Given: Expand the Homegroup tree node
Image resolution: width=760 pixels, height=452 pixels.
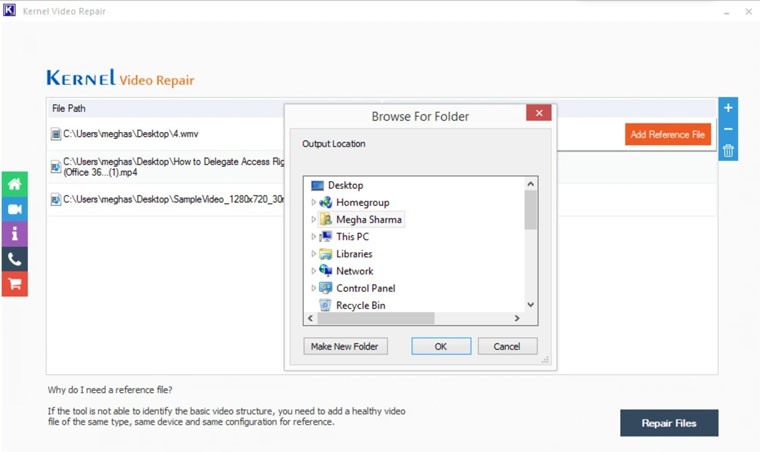Looking at the screenshot, I should pos(314,203).
